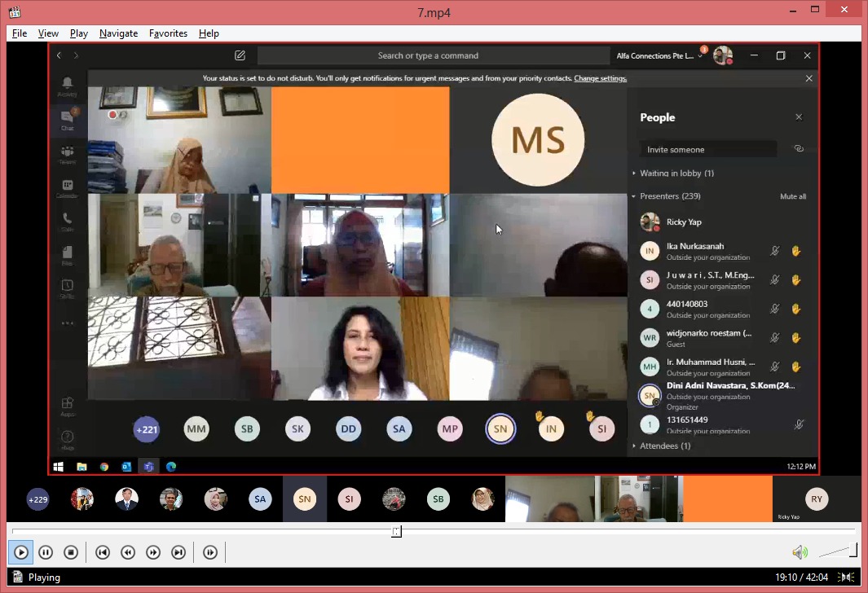The height and width of the screenshot is (593, 868).
Task: Open the Activity bell in Teams sidebar
Action: click(x=68, y=86)
